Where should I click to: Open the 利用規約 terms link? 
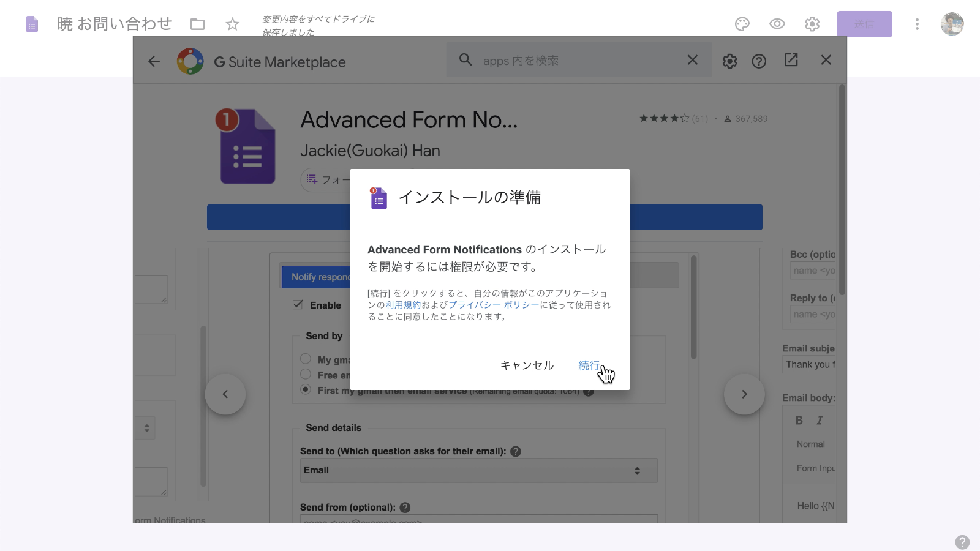403,305
